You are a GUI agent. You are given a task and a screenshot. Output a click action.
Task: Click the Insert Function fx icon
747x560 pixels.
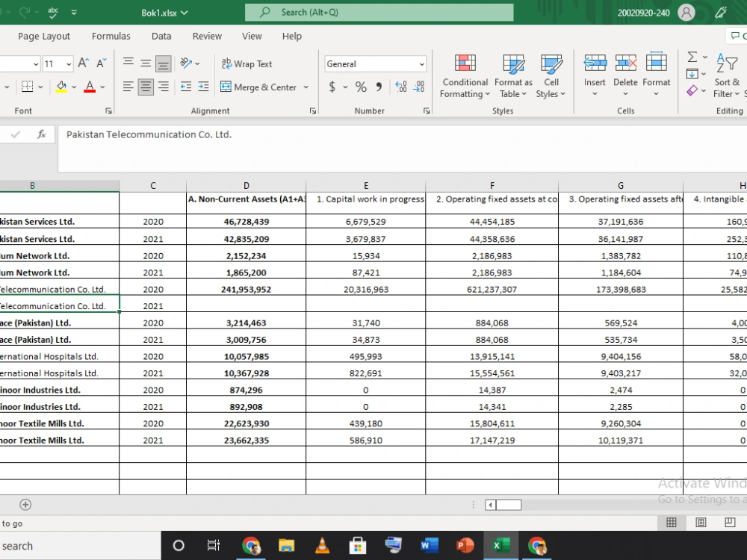41,134
